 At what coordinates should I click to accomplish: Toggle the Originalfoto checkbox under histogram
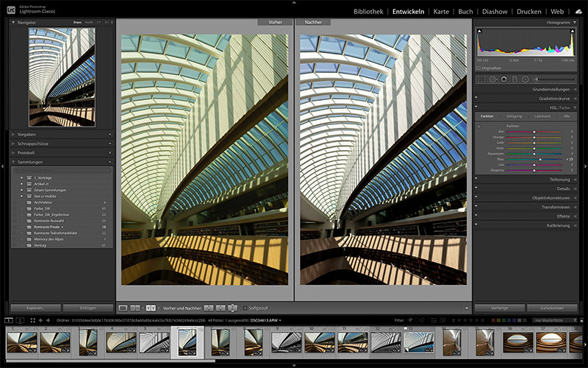(x=478, y=68)
